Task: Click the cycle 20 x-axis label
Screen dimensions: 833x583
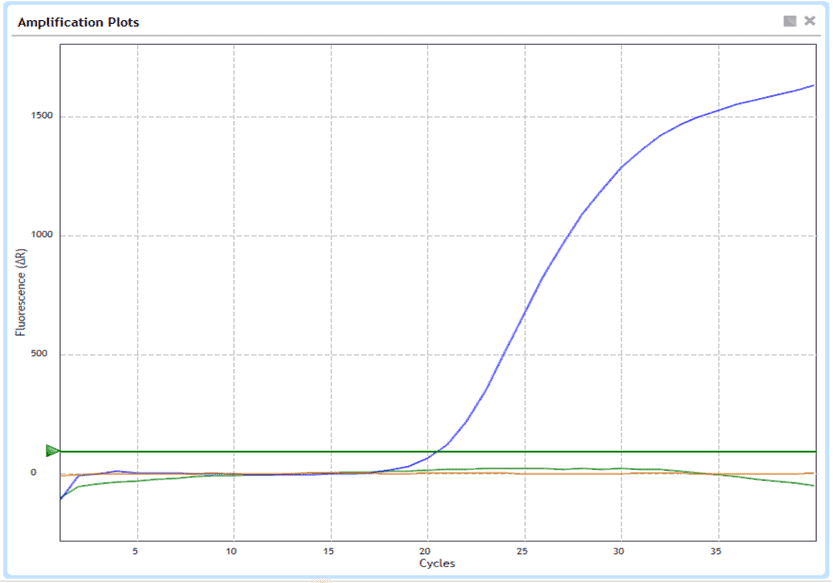Action: click(x=427, y=550)
